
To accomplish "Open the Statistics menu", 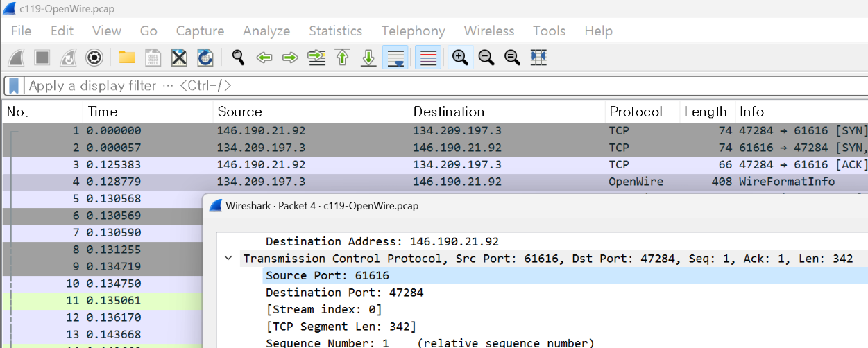I will [x=335, y=31].
